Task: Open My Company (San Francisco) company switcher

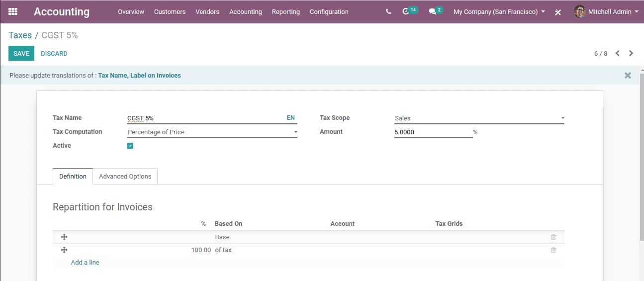Action: pos(499,11)
